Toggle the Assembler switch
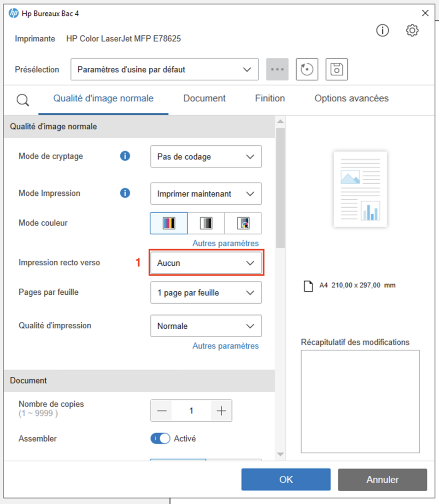This screenshot has width=439, height=504. tap(160, 439)
